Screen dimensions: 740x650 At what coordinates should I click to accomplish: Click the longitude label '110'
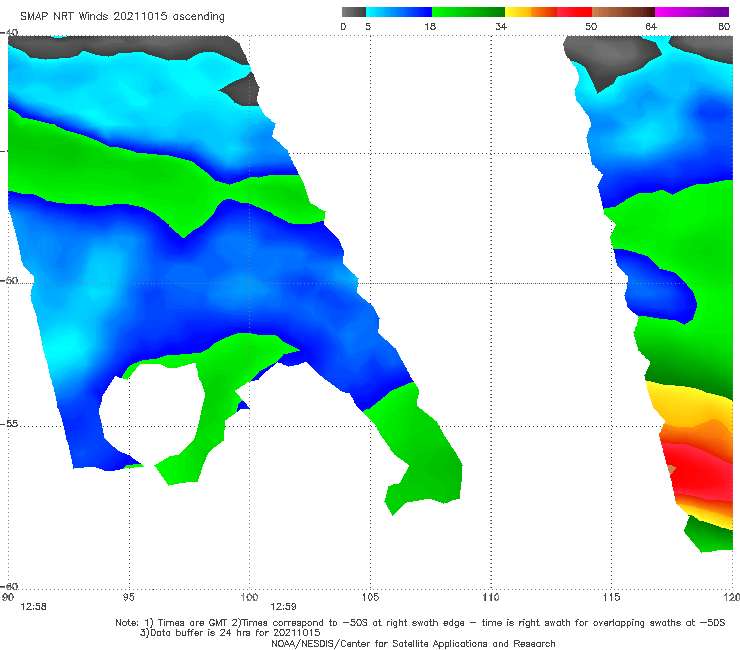491,598
